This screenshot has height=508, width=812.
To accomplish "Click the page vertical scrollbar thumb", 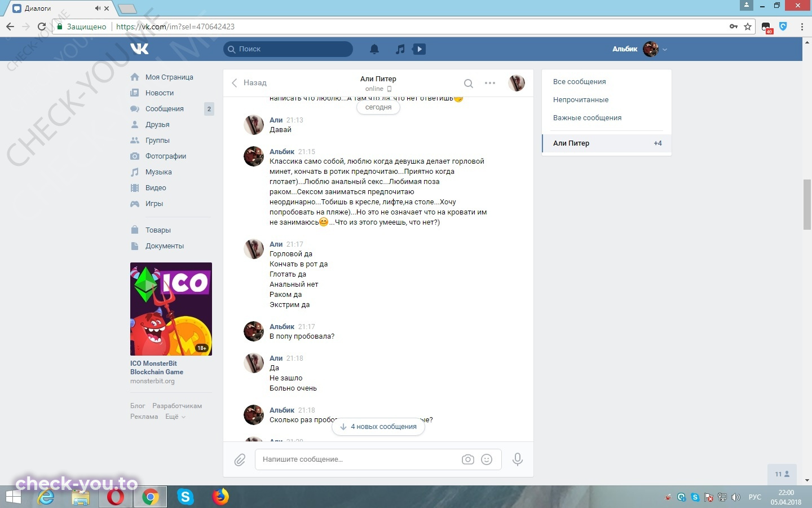I will (807, 204).
